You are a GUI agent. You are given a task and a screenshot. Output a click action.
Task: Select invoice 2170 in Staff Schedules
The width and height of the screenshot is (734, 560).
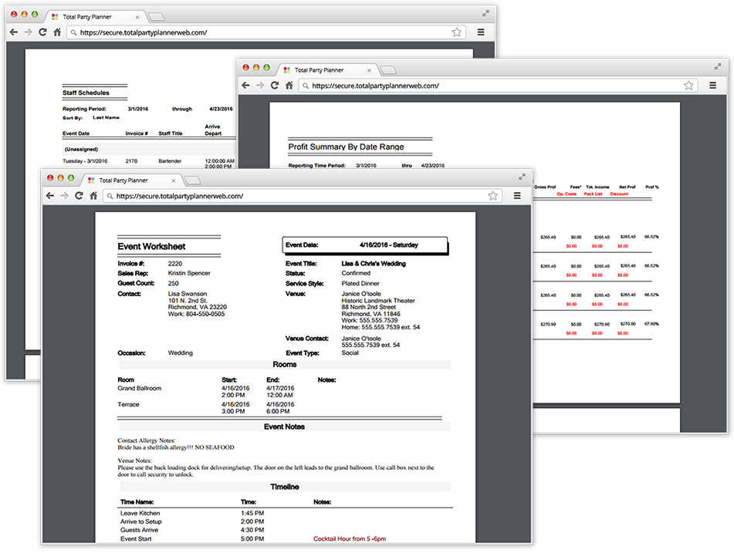(131, 161)
